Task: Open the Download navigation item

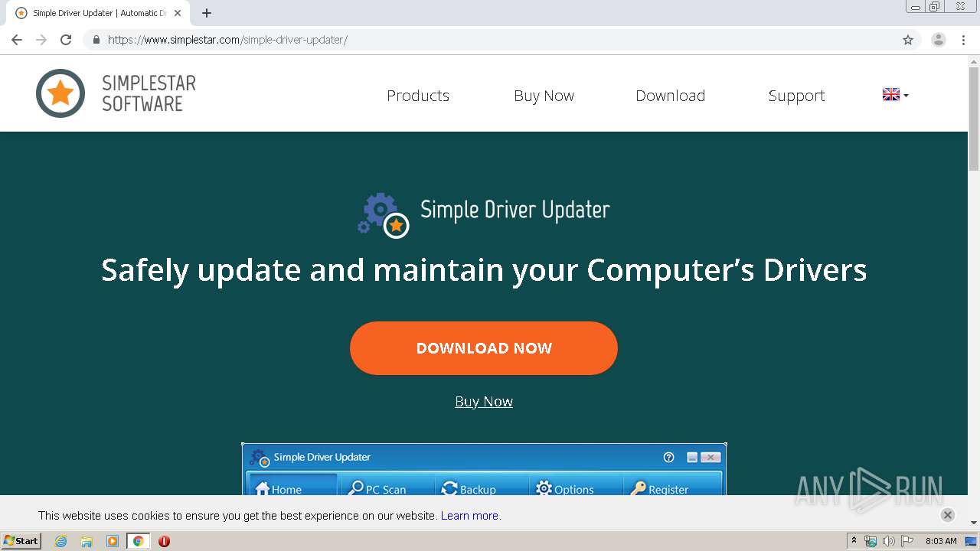Action: (x=670, y=96)
